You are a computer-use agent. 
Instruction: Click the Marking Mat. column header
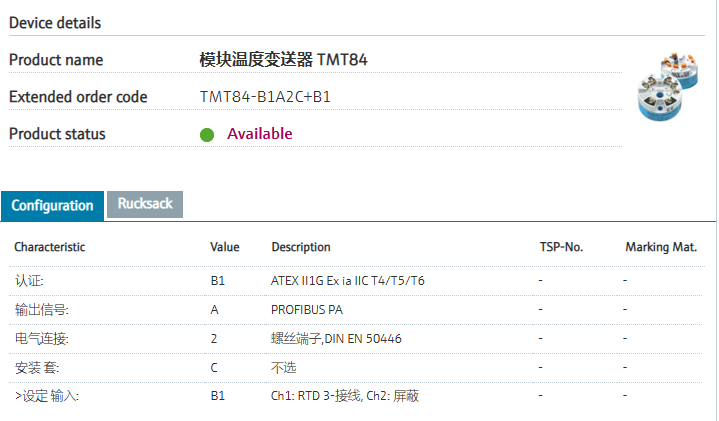tap(660, 247)
